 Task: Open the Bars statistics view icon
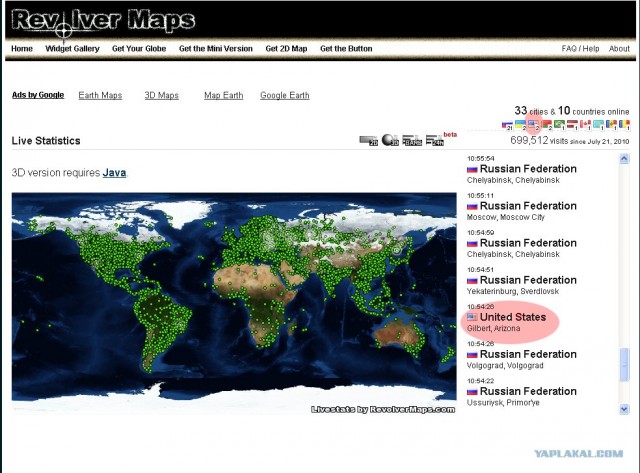(x=412, y=140)
